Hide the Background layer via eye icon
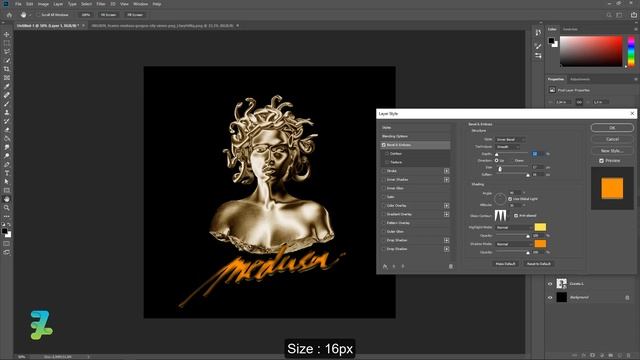The image size is (640, 360). click(x=550, y=298)
